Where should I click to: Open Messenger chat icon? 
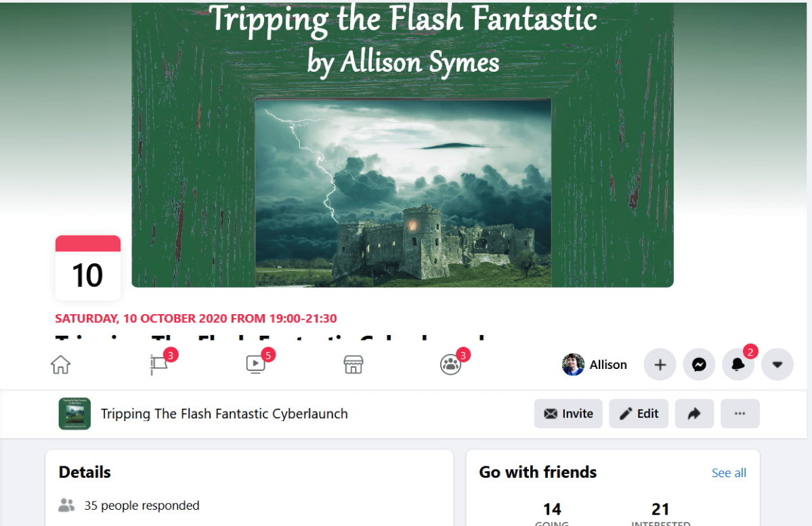(699, 364)
